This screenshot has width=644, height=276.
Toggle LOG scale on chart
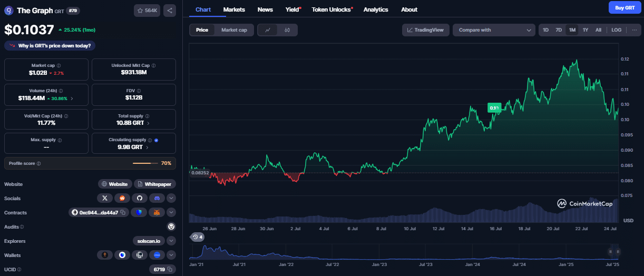point(616,30)
